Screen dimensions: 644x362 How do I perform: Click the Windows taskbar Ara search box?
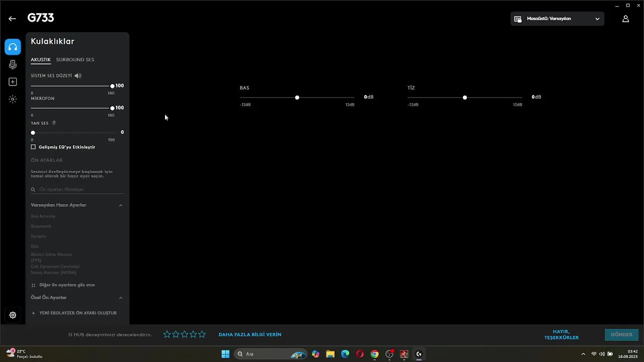tap(271, 354)
